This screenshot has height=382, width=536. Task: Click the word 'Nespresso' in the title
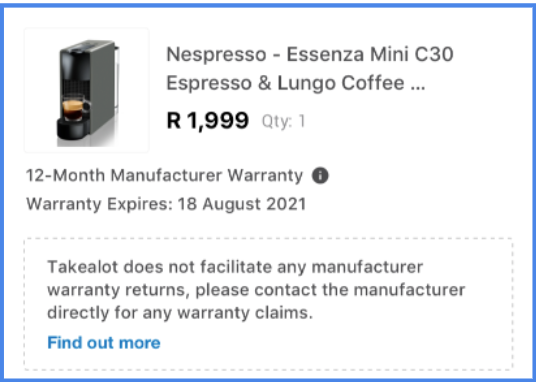[216, 55]
